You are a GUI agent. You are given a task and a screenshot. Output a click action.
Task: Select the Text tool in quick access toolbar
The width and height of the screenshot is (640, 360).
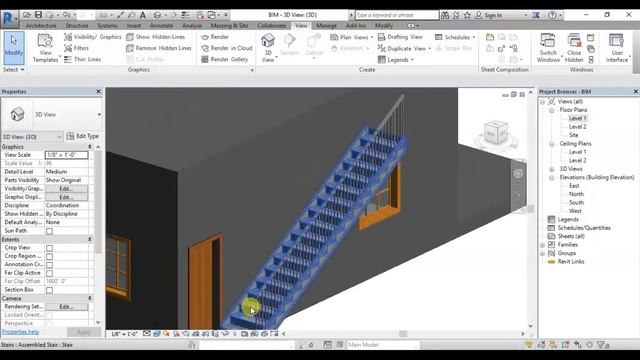point(143,15)
